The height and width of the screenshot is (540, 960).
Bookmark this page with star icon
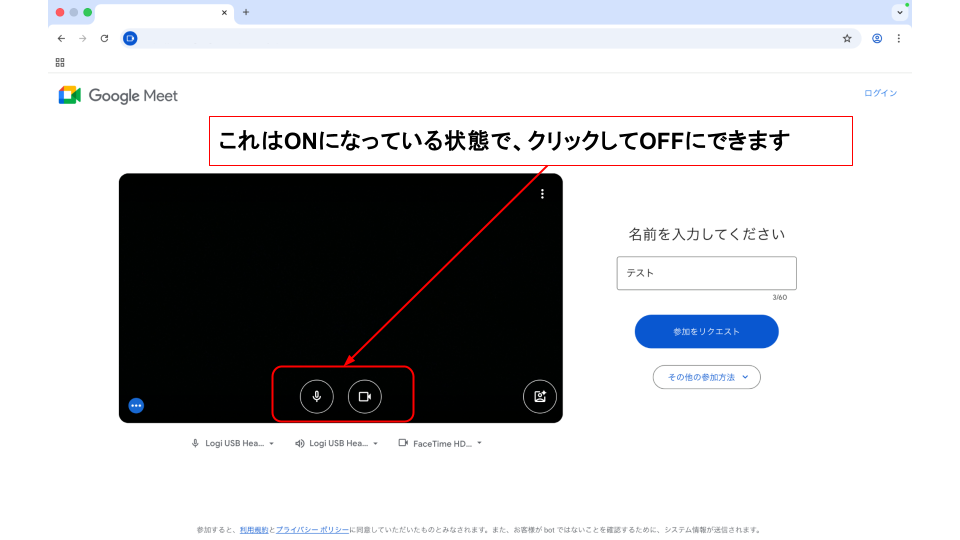(847, 38)
